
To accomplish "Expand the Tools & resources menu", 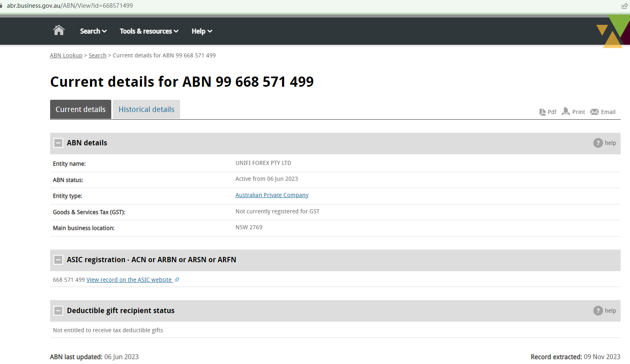I will [149, 31].
